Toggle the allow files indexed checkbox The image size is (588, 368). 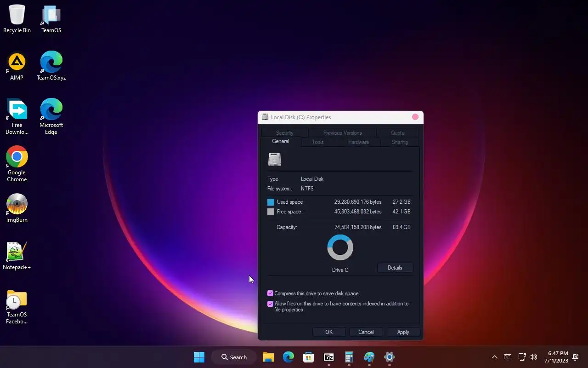click(270, 304)
